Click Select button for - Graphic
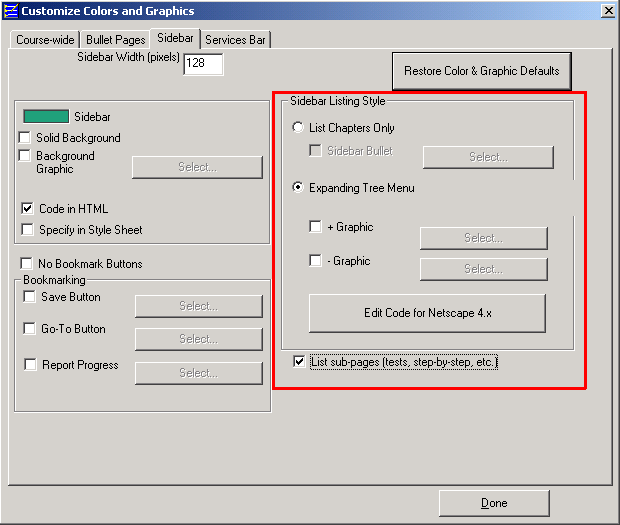Screen dimensions: 620x525 click(484, 269)
